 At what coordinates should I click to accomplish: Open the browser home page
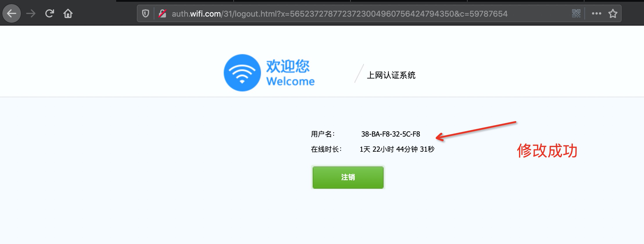click(68, 13)
